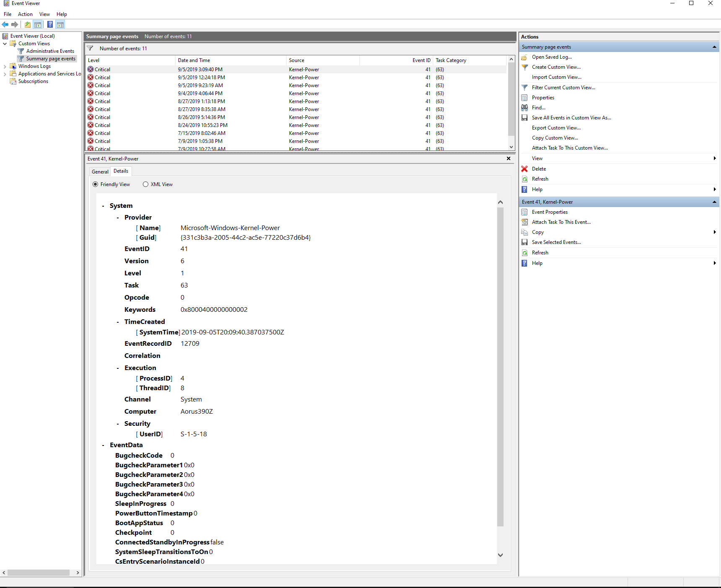Click Save All Events floppy icon
The width and height of the screenshot is (721, 588).
525,118
